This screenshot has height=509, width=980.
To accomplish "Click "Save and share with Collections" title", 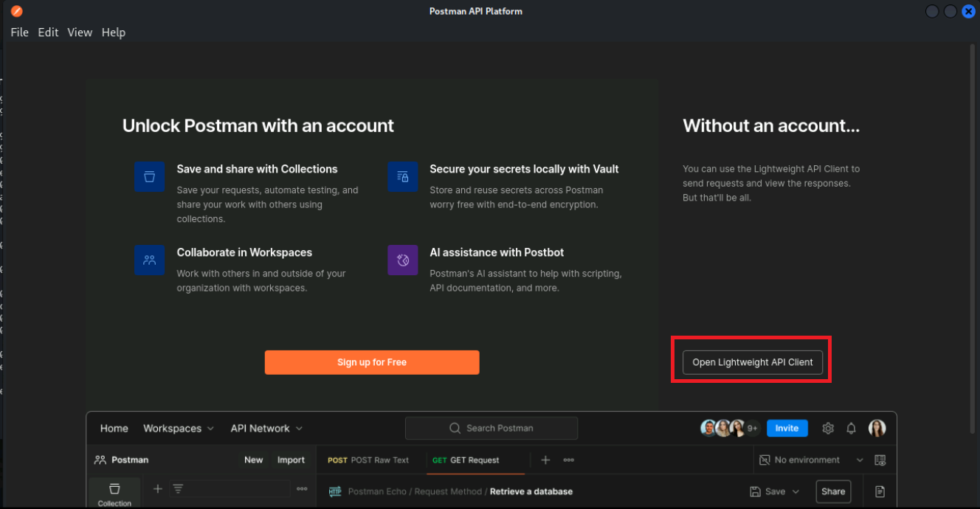I will 258,169.
